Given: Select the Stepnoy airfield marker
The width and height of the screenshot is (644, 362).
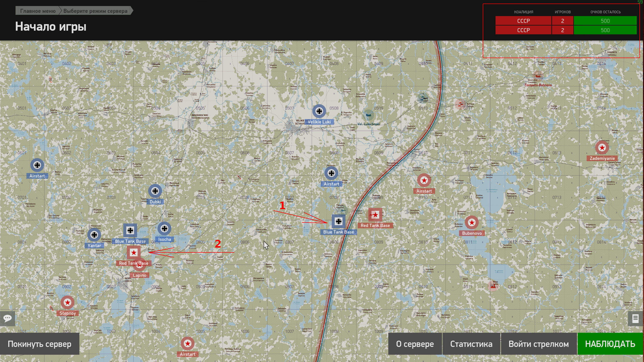Looking at the screenshot, I should 67,302.
